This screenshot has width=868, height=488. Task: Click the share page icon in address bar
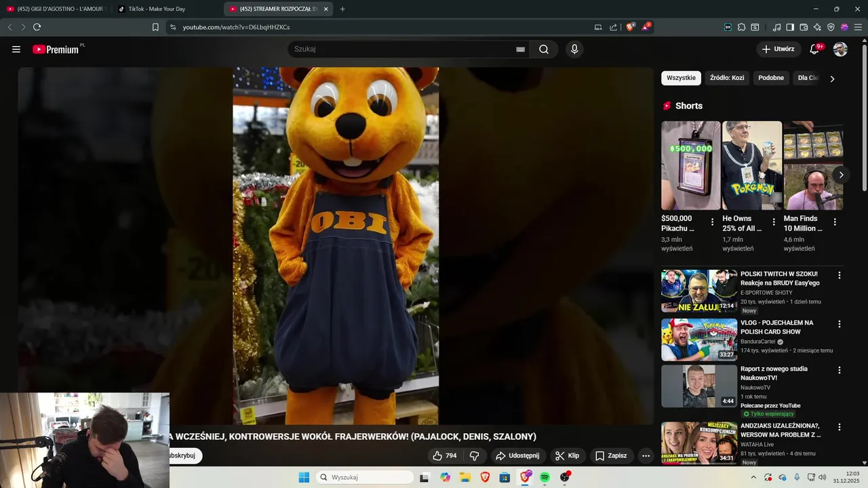point(613,27)
